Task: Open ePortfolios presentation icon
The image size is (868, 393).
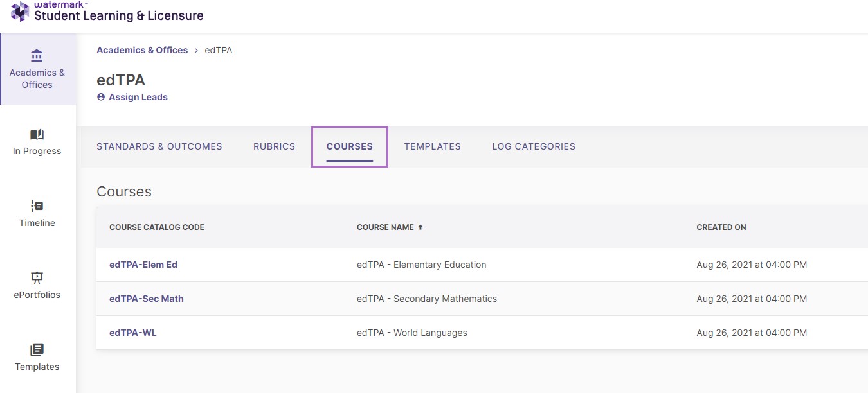Action: pos(37,278)
